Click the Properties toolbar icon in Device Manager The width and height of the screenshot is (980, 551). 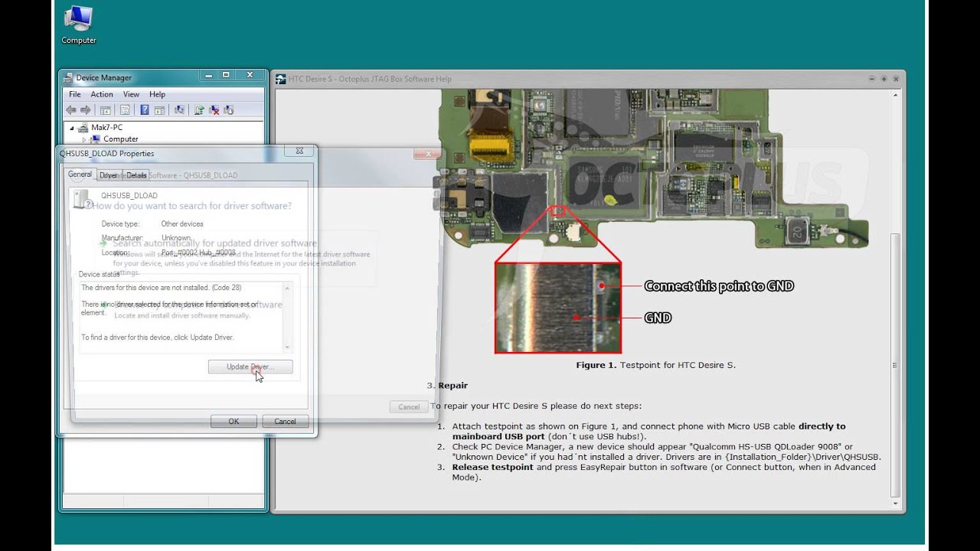(125, 110)
